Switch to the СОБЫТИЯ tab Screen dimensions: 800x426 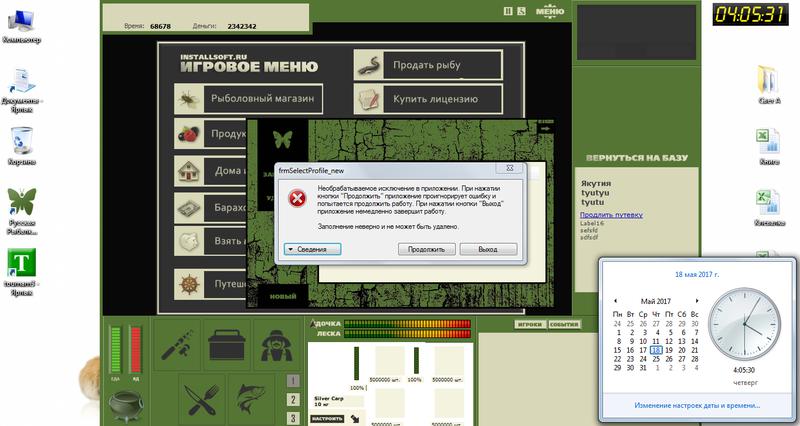click(564, 324)
